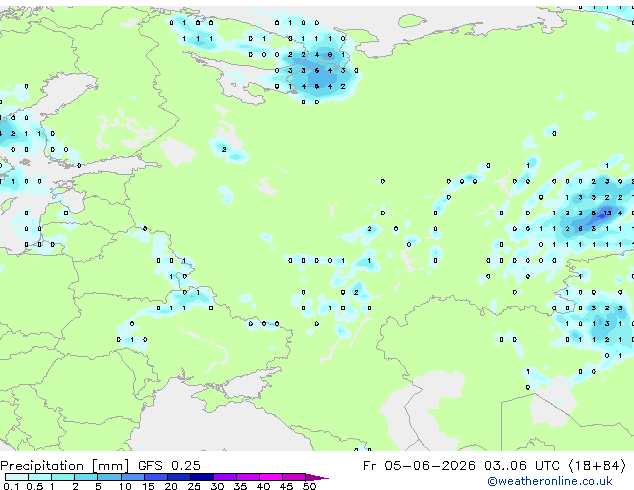Pick the 0.5 to 1 mm legend swatch
Image resolution: width=634 pixels, height=490 pixels.
(40, 477)
